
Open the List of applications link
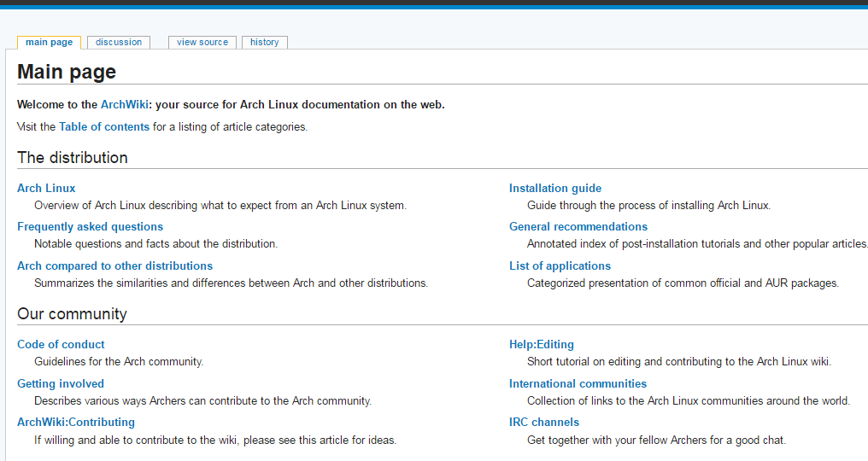click(560, 266)
